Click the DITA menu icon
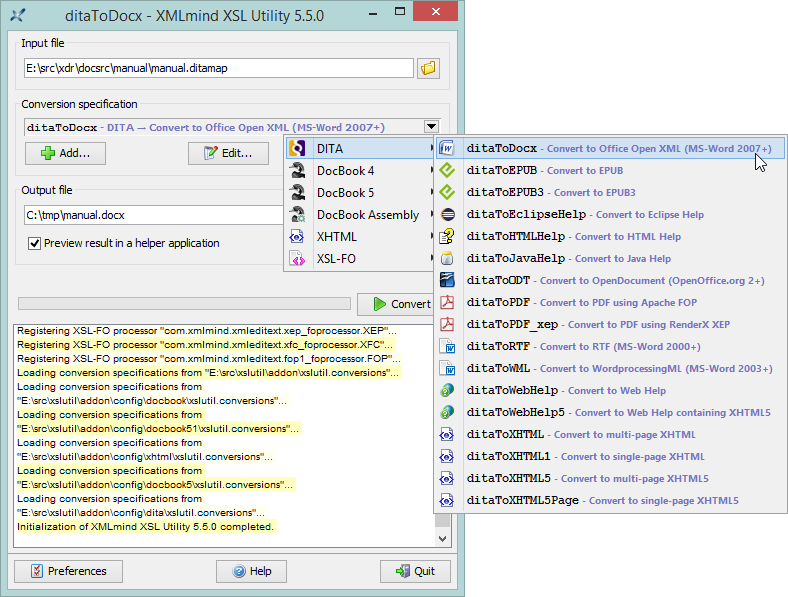 (x=297, y=148)
